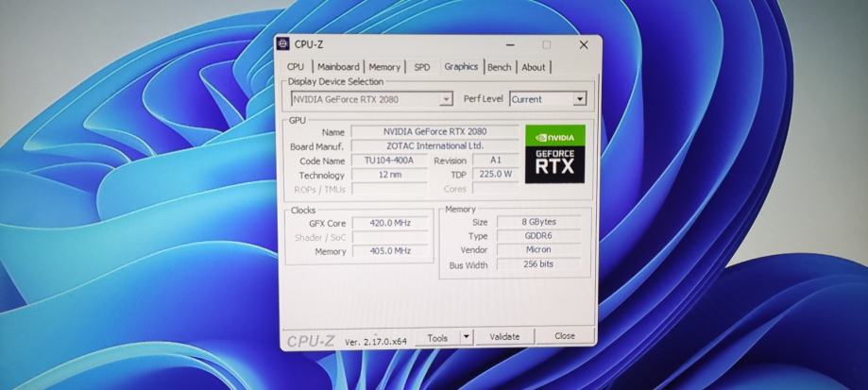Click the GFX Core label
Image resolution: width=868 pixels, height=390 pixels.
[327, 224]
